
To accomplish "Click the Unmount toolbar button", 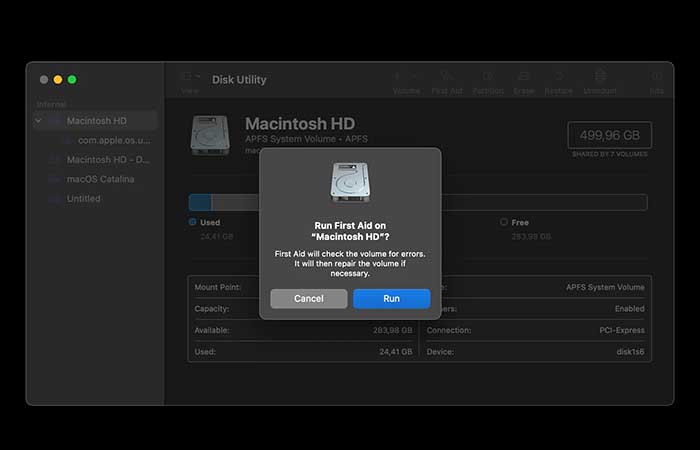I will [600, 83].
